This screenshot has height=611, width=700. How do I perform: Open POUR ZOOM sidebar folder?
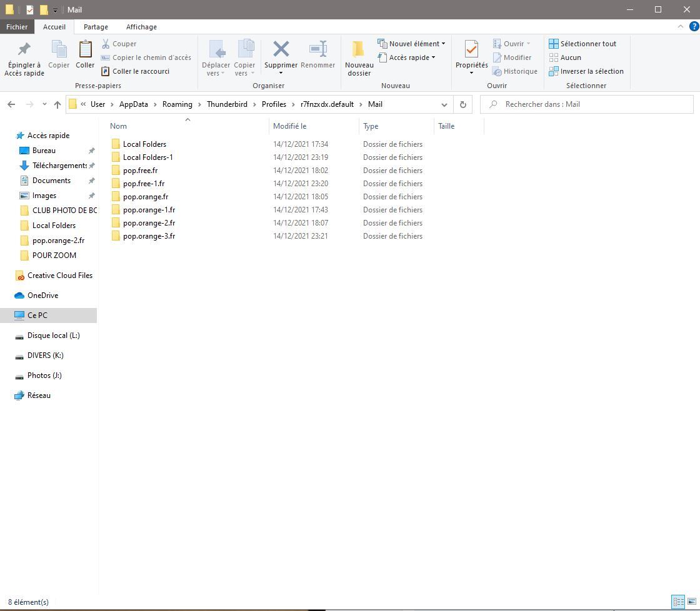click(54, 256)
